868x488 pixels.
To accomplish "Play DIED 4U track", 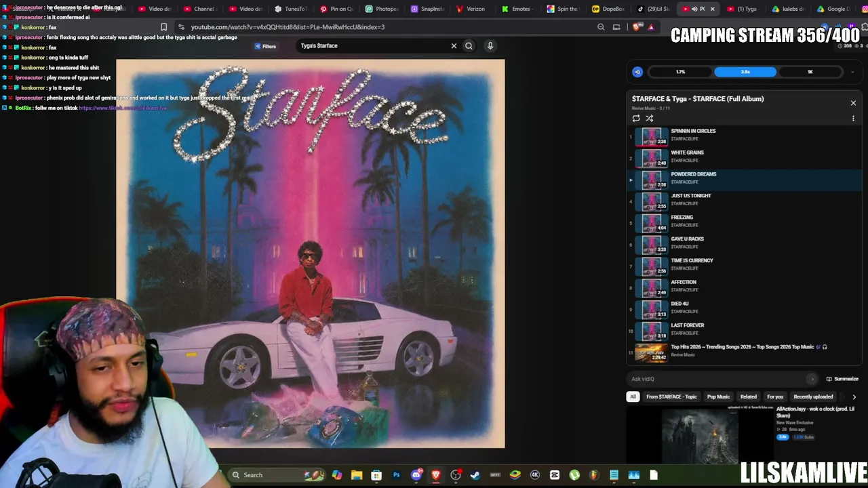I will (744, 308).
